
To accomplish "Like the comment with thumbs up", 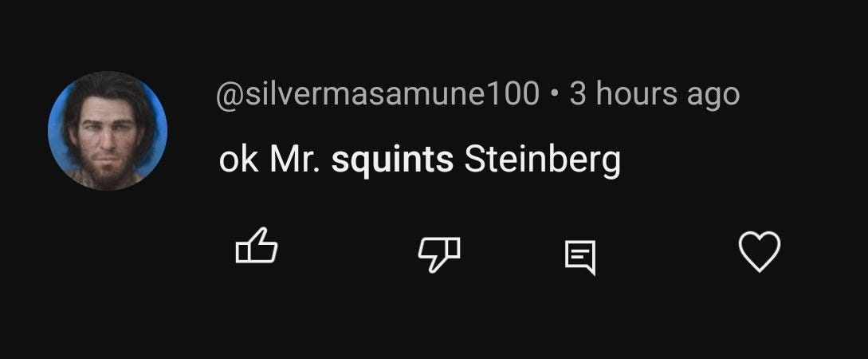I will 257,246.
